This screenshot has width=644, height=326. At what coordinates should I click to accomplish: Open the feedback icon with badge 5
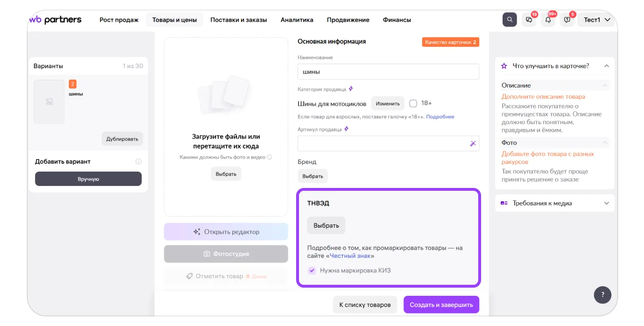point(567,20)
